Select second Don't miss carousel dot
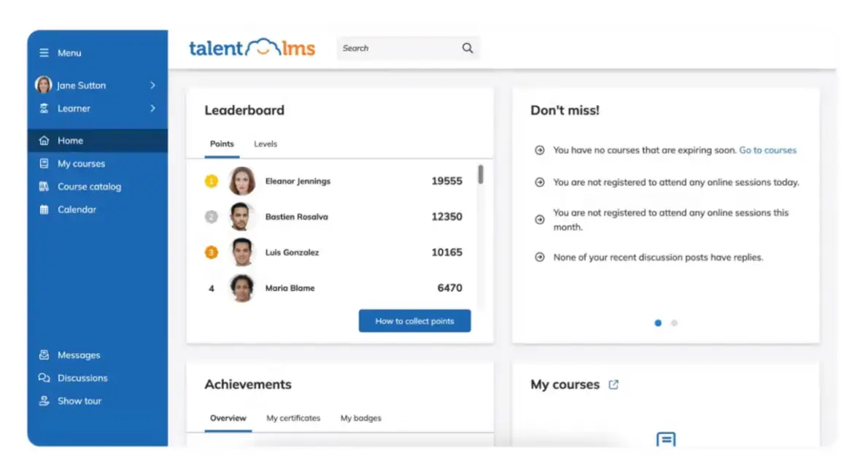868x472 pixels. [674, 323]
